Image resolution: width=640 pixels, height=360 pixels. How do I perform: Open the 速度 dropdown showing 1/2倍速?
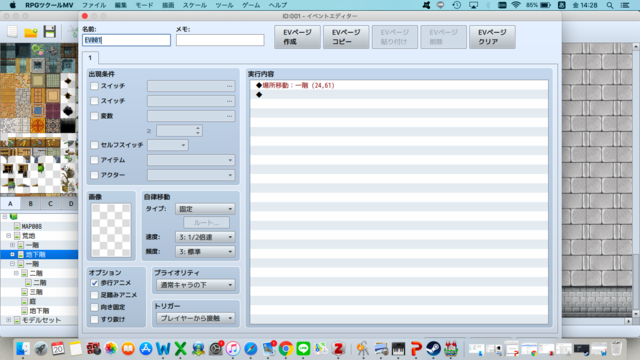[x=205, y=237]
